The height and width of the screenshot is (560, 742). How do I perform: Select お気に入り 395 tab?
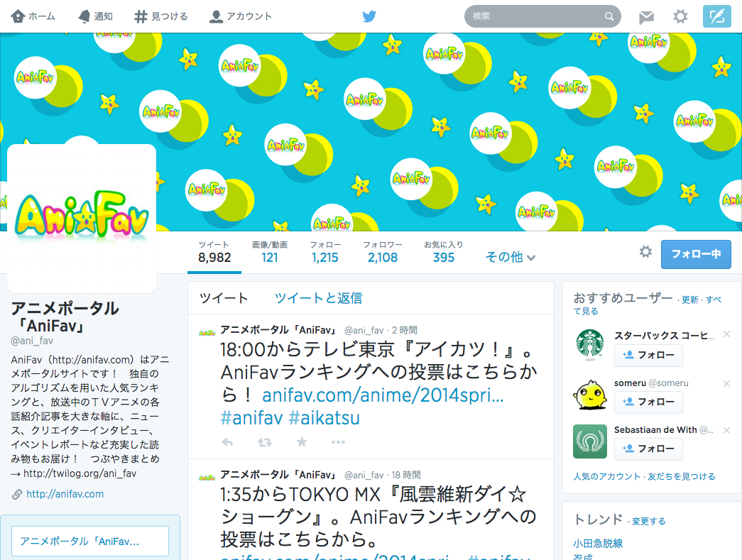(x=443, y=252)
